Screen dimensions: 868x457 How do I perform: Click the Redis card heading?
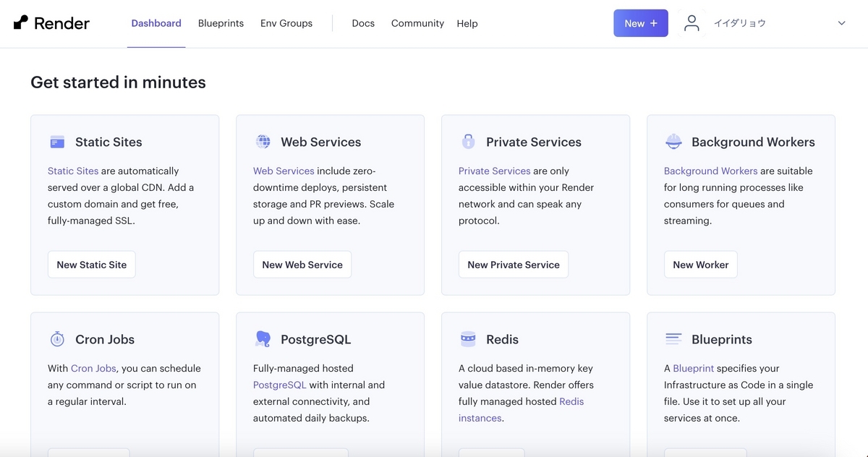[x=503, y=339]
